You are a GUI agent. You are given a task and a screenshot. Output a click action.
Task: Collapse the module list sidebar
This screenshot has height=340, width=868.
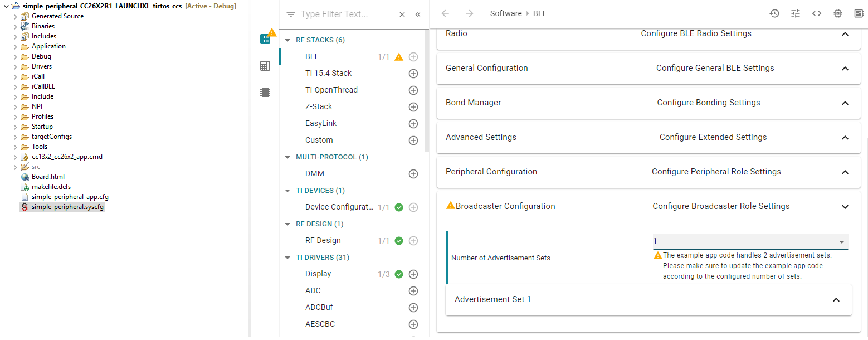tap(418, 14)
